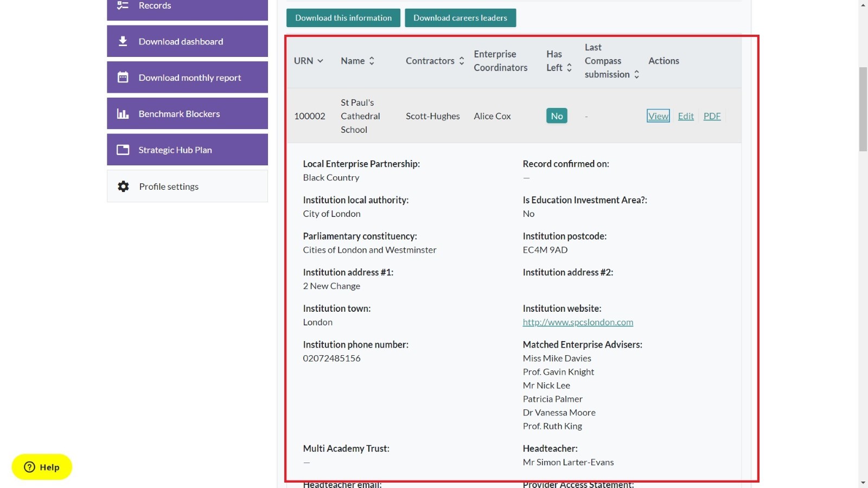Click the No badge in Has Left column
This screenshot has height=488, width=868.
click(x=557, y=116)
